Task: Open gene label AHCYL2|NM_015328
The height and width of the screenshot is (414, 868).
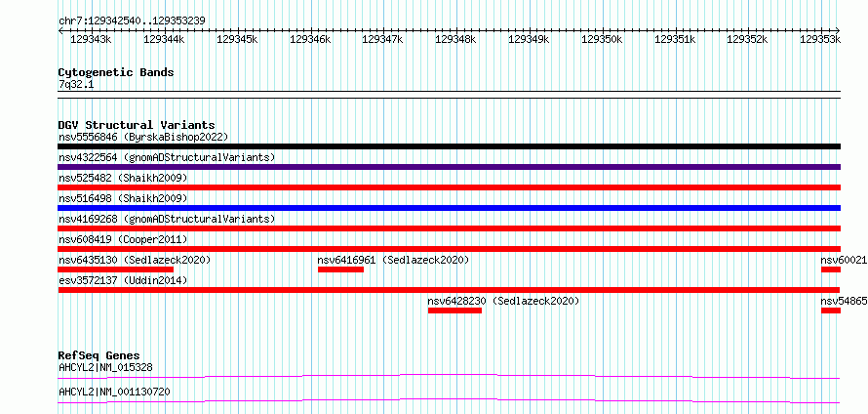Action: click(x=105, y=367)
